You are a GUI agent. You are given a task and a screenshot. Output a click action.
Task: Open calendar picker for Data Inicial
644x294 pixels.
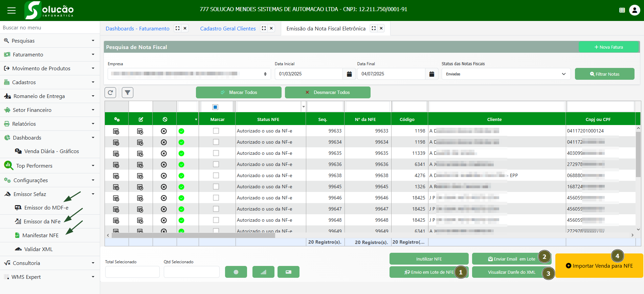[349, 74]
